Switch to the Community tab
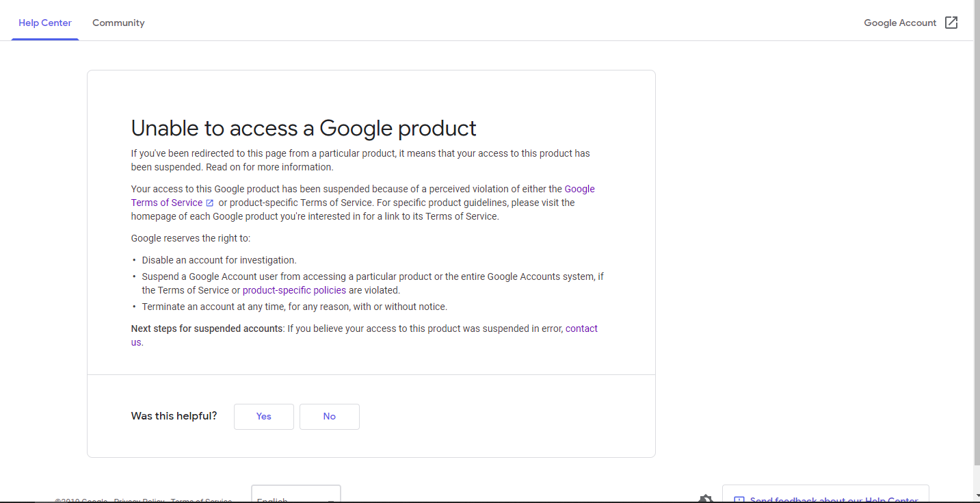980x503 pixels. (118, 23)
